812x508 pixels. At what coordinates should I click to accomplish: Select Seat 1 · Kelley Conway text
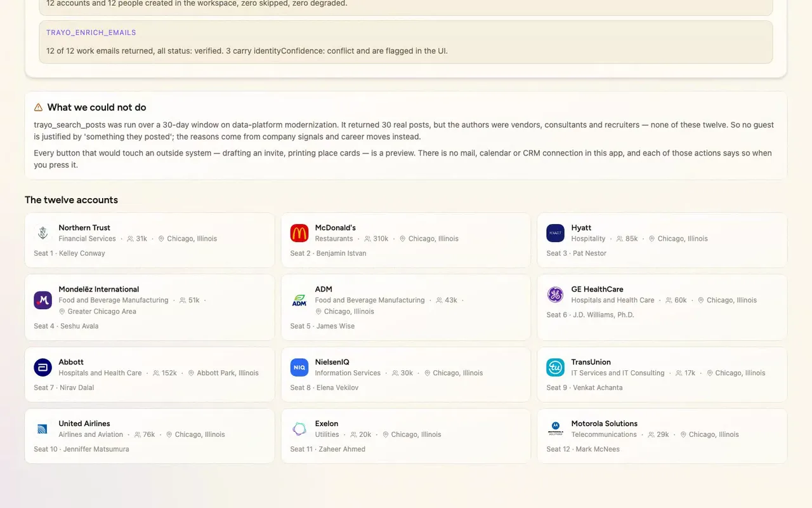click(x=69, y=253)
